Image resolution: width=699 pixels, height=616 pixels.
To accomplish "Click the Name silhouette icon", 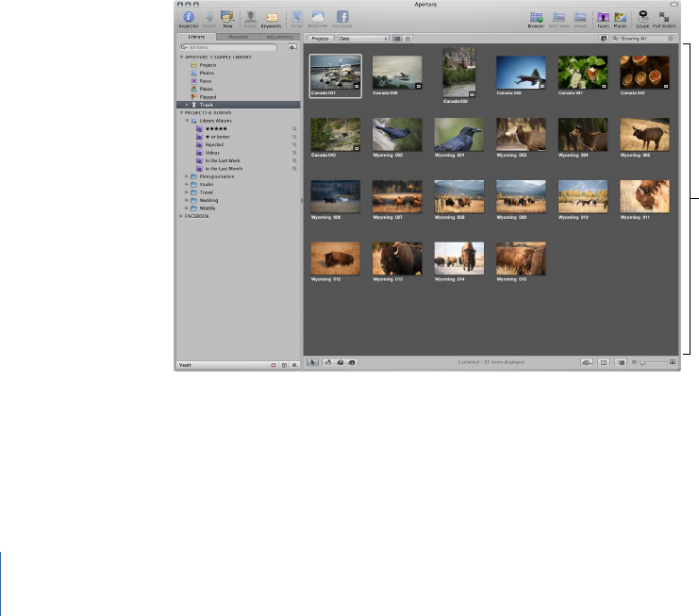I will point(251,19).
